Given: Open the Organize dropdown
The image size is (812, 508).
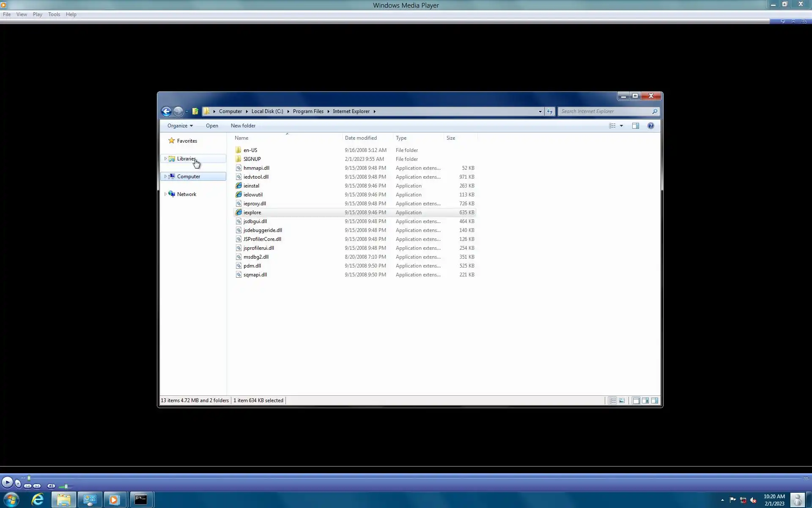Looking at the screenshot, I should click(180, 126).
